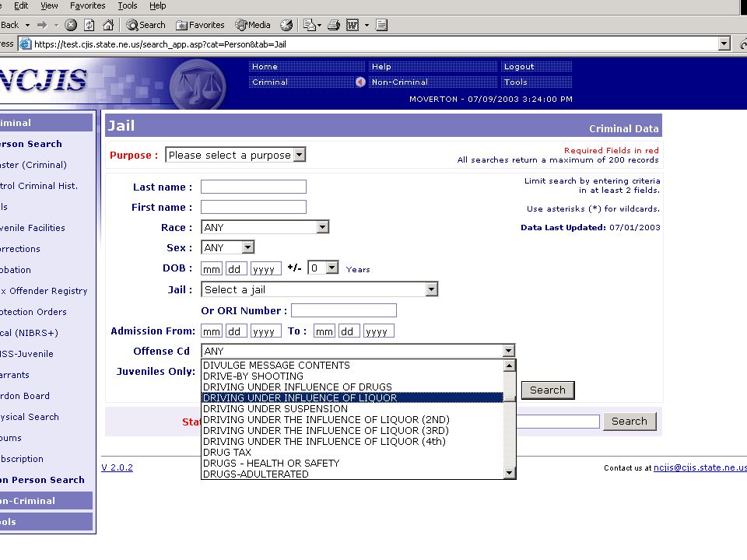Image resolution: width=747 pixels, height=560 pixels.
Task: Select DRIVING UNDER SUSPENSION offense
Action: click(352, 408)
